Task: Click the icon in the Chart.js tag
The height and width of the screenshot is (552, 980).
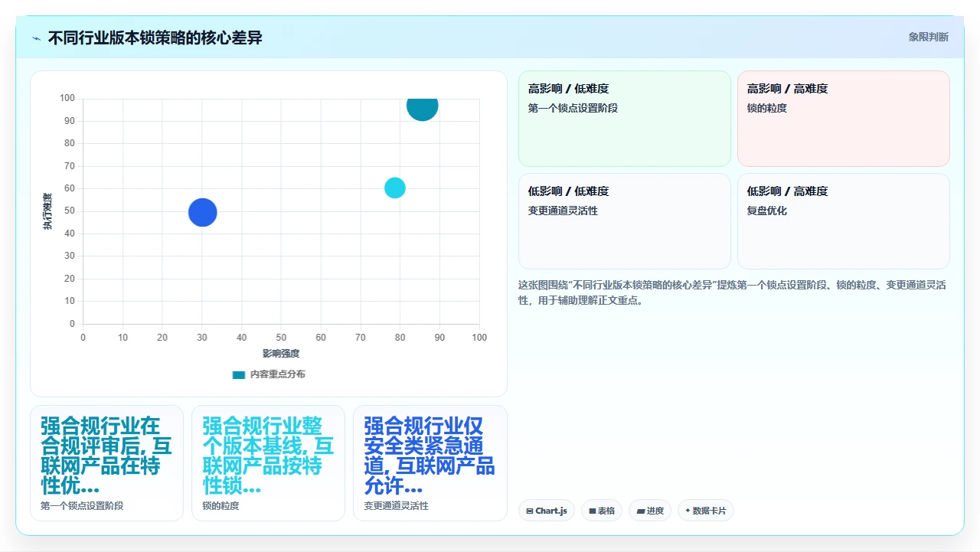Action: coord(530,511)
